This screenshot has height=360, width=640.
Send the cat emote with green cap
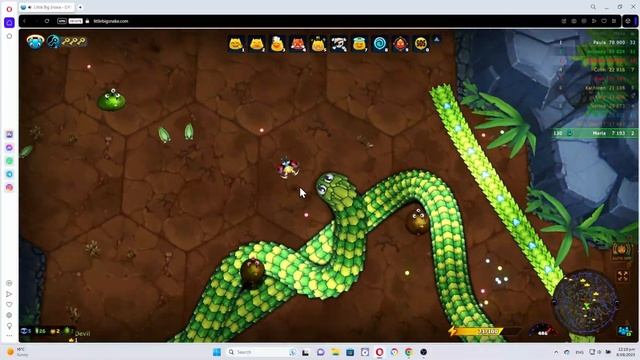pos(359,44)
